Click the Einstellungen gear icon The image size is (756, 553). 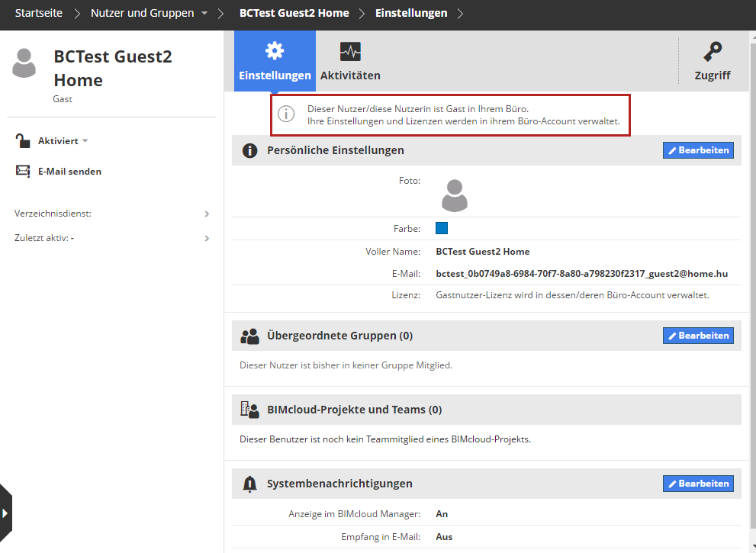point(274,51)
